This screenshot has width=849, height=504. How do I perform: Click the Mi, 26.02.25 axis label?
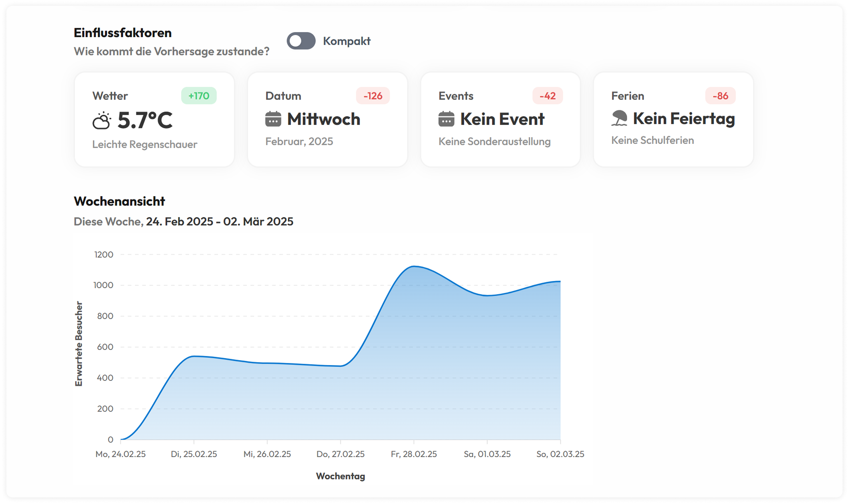click(x=267, y=454)
